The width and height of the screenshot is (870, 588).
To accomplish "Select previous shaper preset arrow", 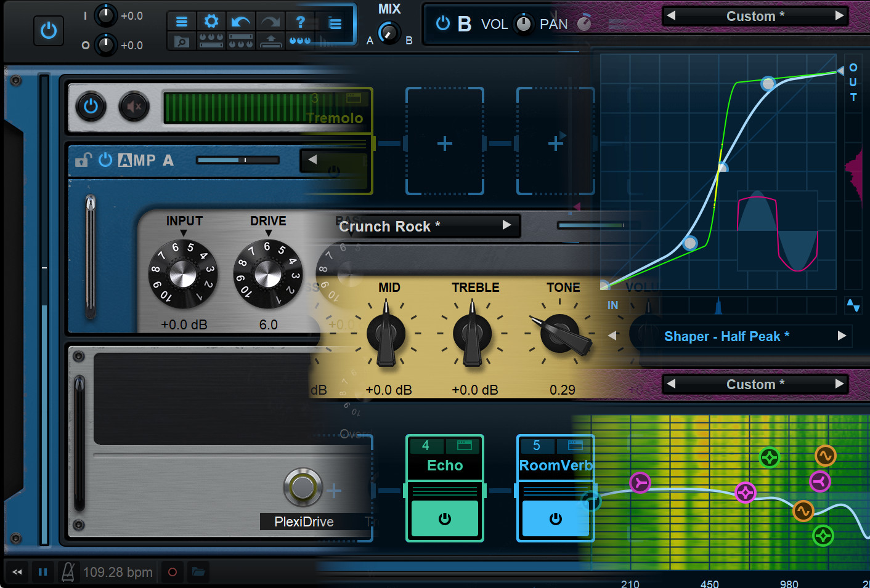I will pyautogui.click(x=612, y=336).
